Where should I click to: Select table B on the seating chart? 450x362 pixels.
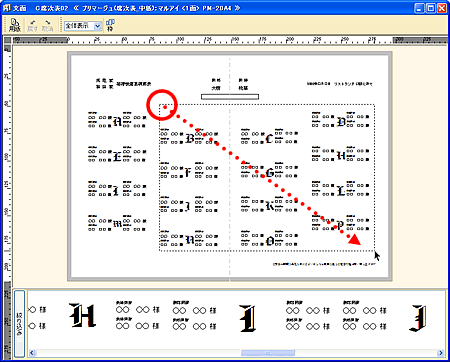tap(189, 138)
